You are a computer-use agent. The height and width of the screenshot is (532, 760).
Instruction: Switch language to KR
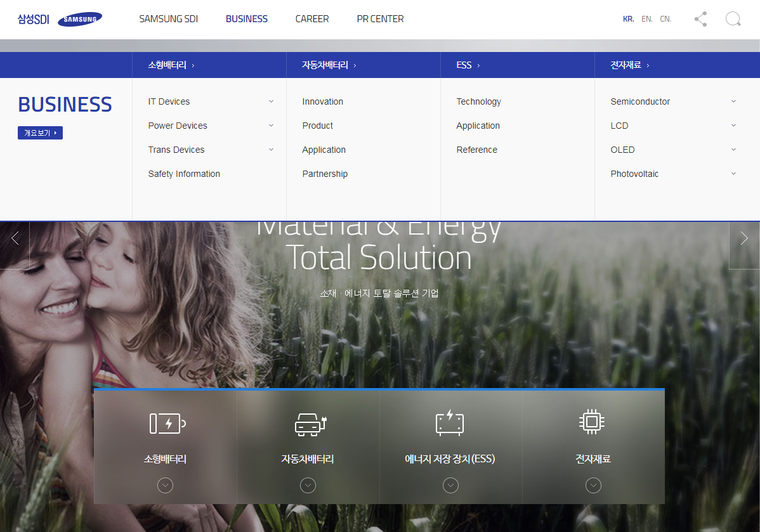pyautogui.click(x=628, y=19)
